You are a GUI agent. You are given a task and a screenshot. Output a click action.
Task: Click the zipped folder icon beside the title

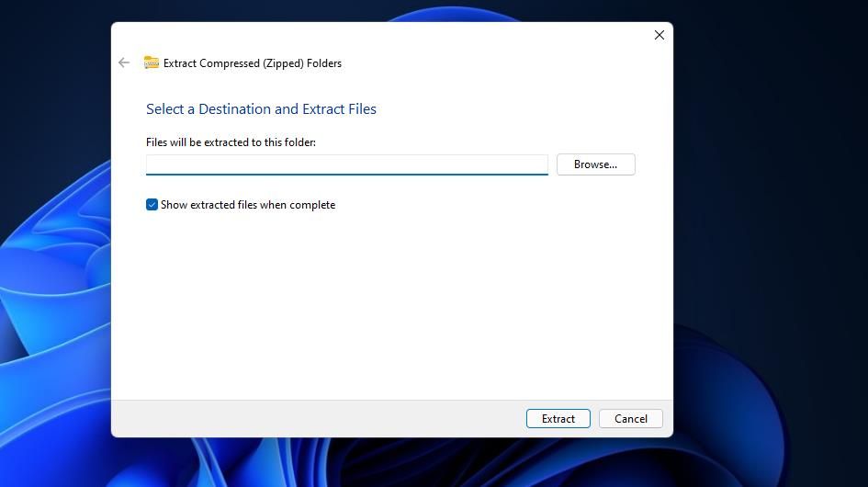[x=152, y=62]
